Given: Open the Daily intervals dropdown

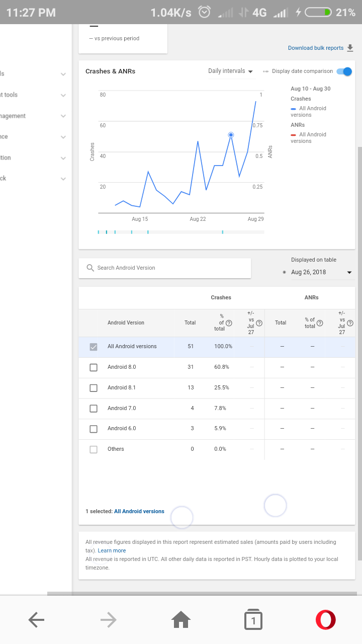Looking at the screenshot, I should (231, 71).
